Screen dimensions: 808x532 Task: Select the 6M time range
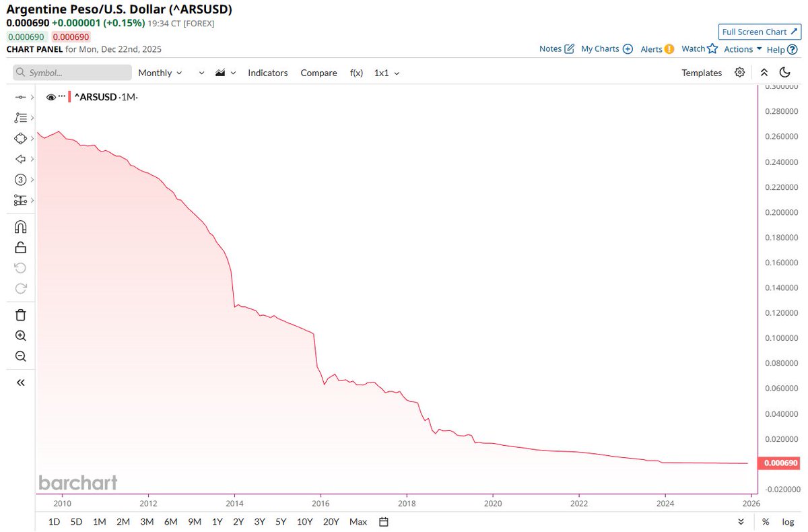pyautogui.click(x=170, y=521)
